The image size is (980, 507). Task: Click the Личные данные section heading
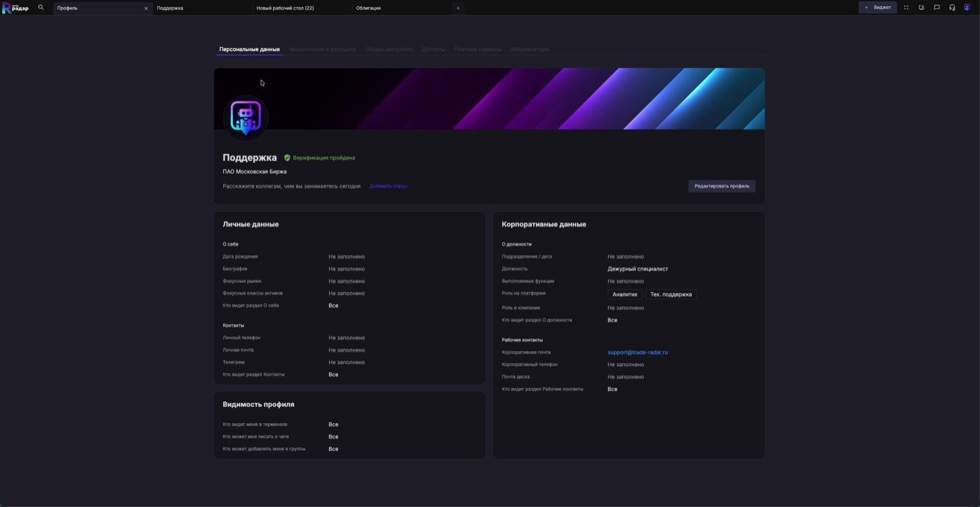(251, 225)
